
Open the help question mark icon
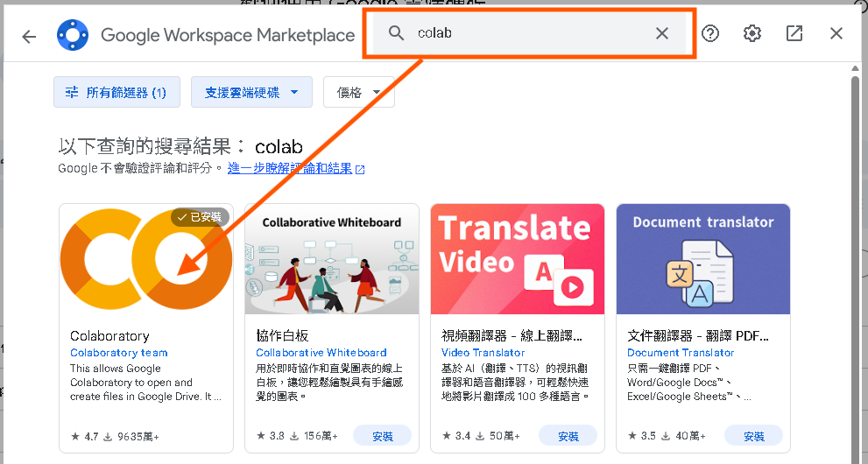tap(710, 34)
